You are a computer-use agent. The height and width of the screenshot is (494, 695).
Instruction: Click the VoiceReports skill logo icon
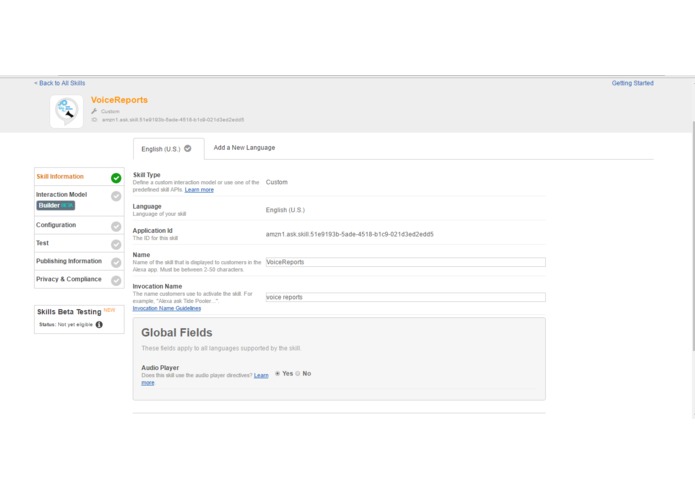pos(66,111)
